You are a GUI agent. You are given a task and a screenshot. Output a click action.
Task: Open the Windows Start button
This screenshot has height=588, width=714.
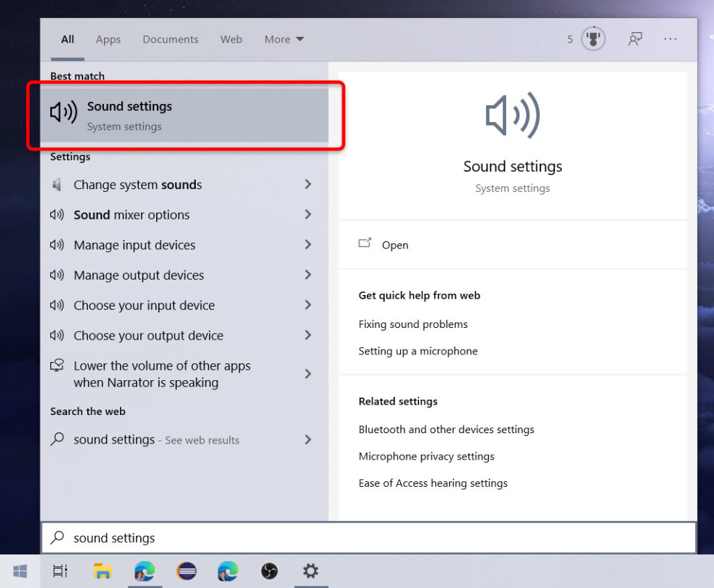point(20,571)
